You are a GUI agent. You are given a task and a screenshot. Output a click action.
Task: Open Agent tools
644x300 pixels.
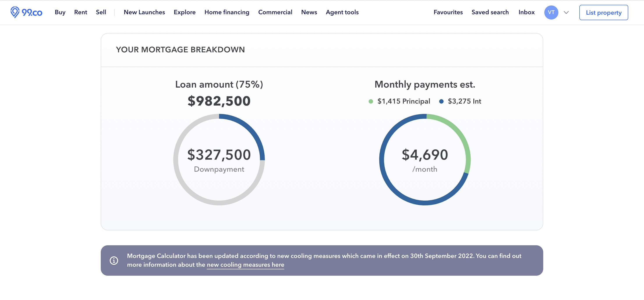pos(342,12)
